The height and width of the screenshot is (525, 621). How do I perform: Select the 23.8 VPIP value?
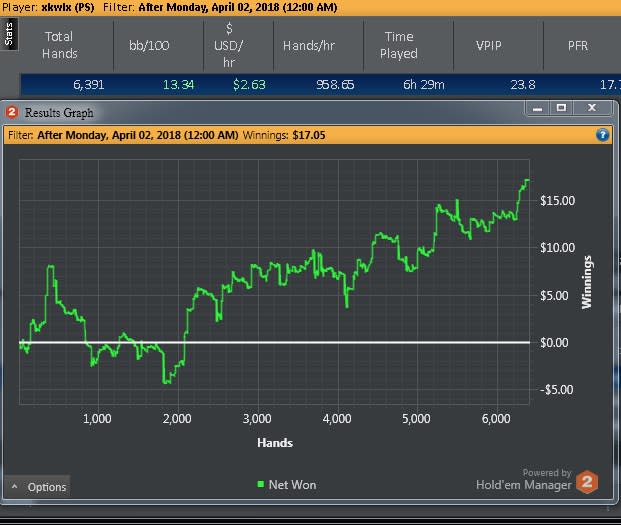pyautogui.click(x=523, y=85)
